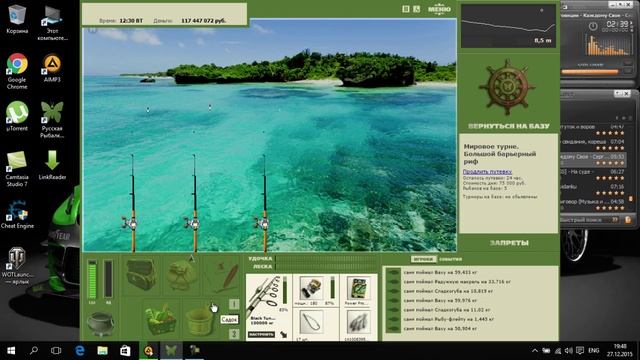The height and width of the screenshot is (360, 640).
Task: Click ВЕРНУТЬСЯ НА БАЗУ
Action: [509, 126]
